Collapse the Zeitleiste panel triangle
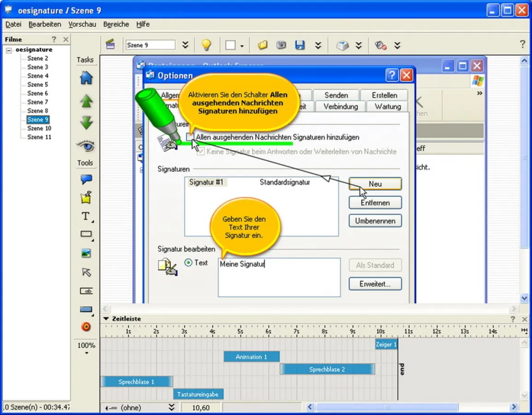 click(106, 319)
